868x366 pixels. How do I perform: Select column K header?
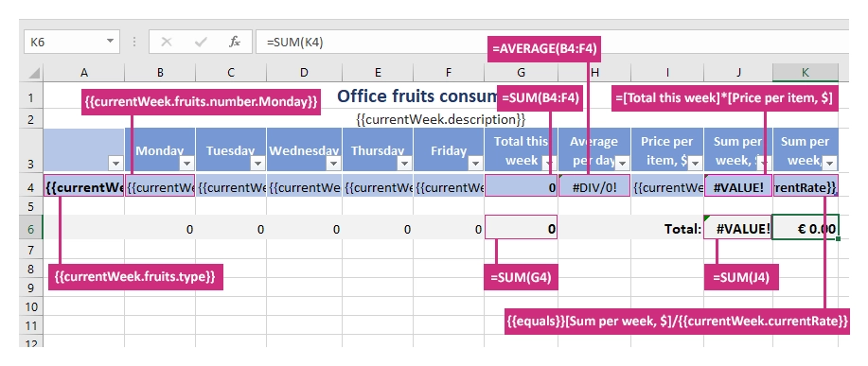[x=806, y=73]
